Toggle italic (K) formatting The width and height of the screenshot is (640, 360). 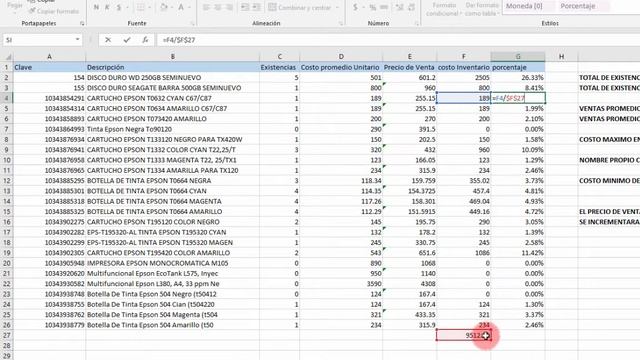[x=107, y=7]
